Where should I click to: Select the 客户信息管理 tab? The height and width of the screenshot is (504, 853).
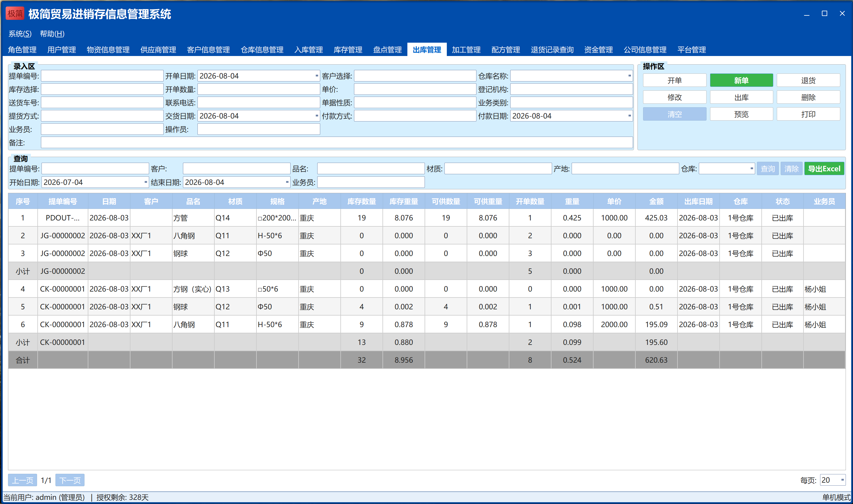208,49
